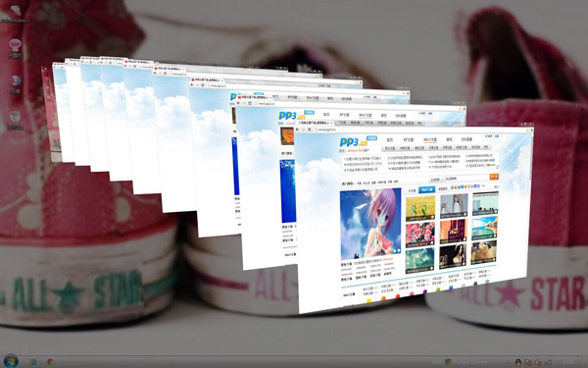The image size is (588, 368).
Task: Open the search category dropdown
Action: point(436,180)
